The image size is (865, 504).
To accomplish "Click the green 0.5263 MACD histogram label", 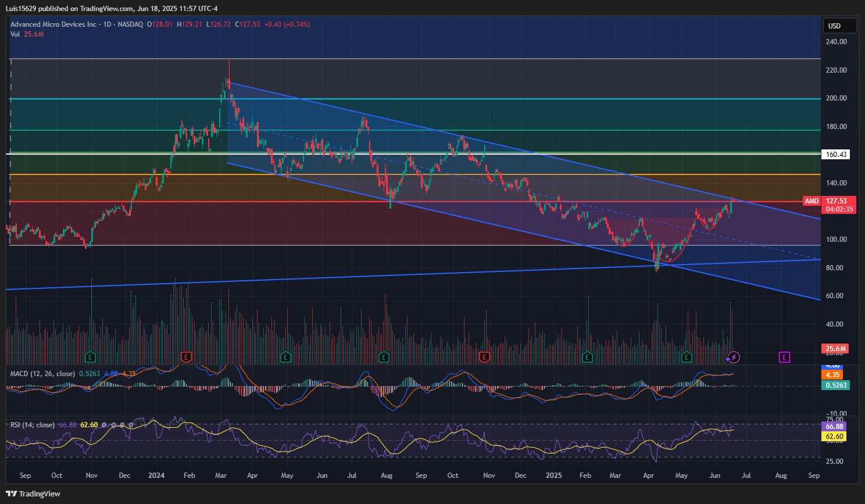I will (x=835, y=385).
